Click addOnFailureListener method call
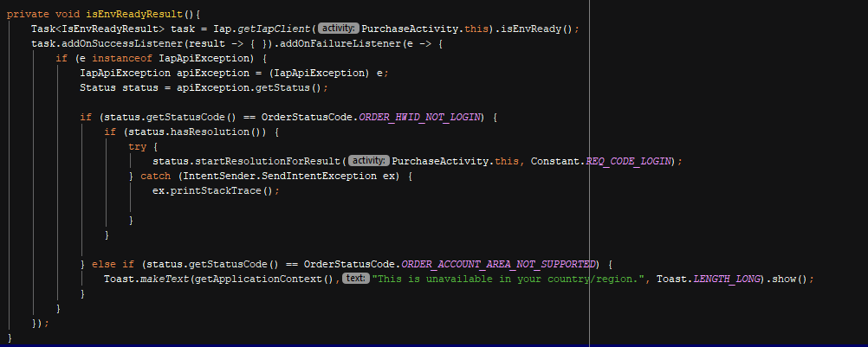 (x=341, y=43)
